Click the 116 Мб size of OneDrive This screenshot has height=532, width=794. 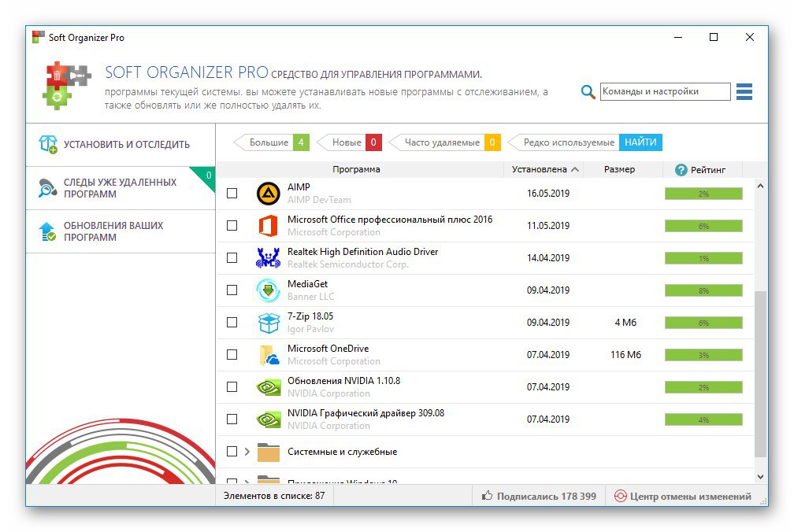[x=625, y=355]
